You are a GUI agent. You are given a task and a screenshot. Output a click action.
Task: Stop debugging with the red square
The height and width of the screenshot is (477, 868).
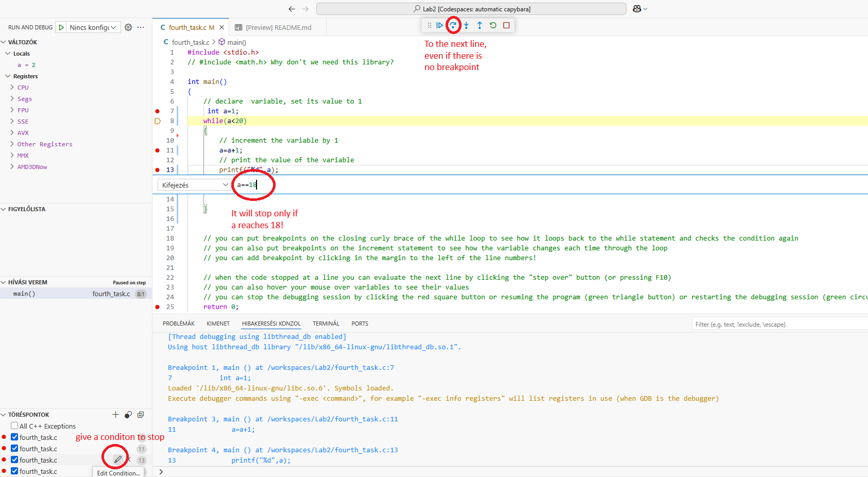506,25
